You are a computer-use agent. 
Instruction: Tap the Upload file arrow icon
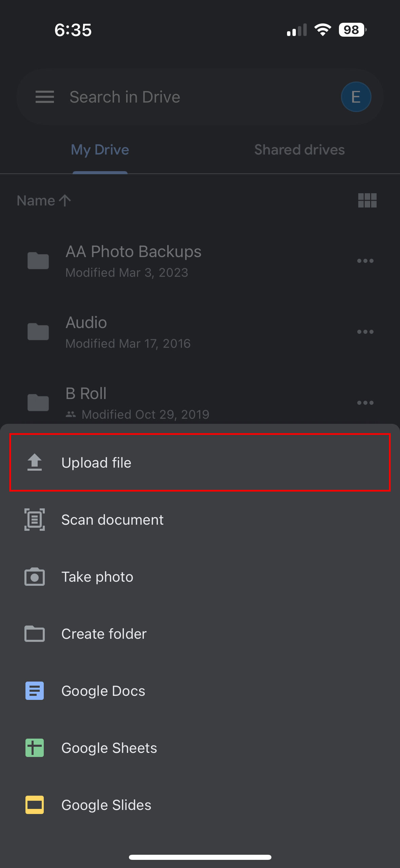[35, 463]
